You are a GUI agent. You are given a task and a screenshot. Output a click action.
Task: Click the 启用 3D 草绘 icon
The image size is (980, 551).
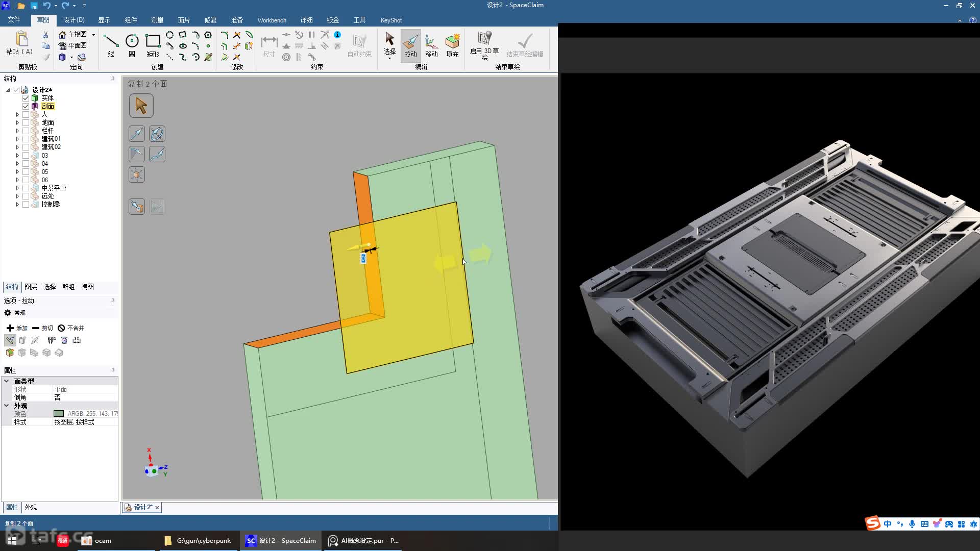484,45
